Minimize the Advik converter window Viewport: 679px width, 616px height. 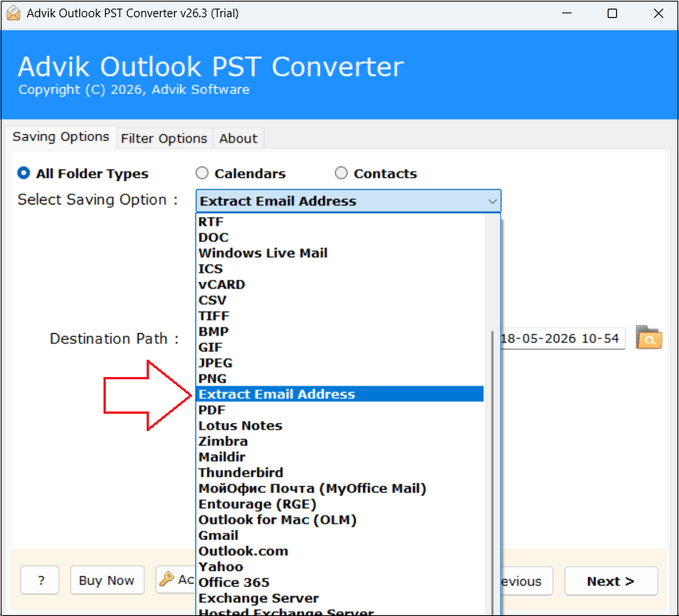tap(566, 13)
